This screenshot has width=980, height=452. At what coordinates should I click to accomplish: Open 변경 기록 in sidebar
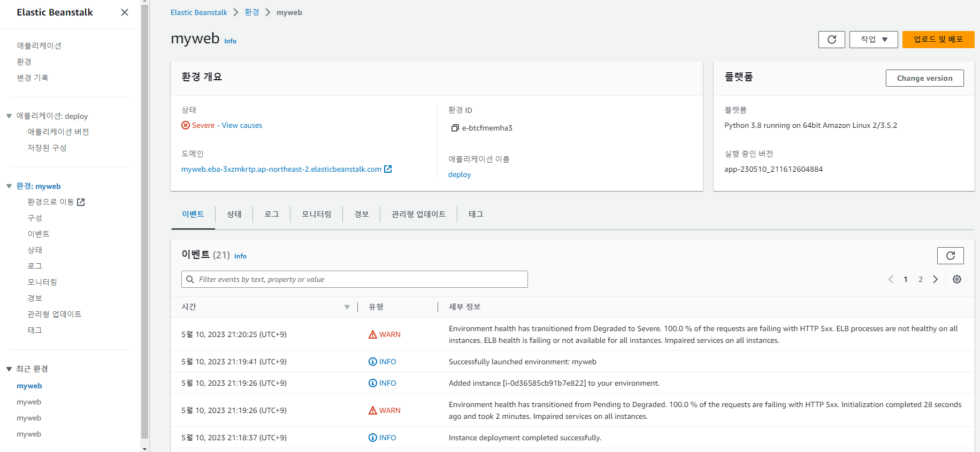pyautogui.click(x=33, y=78)
